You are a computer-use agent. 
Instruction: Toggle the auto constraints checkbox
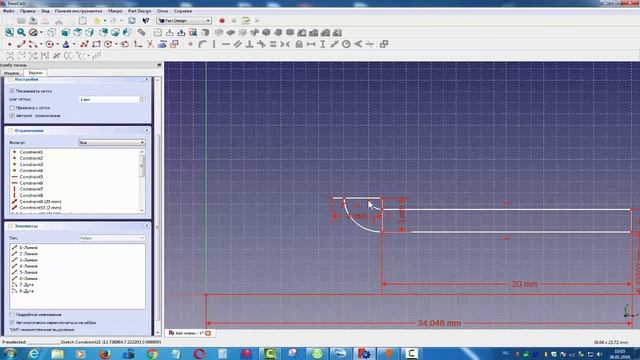coord(12,116)
